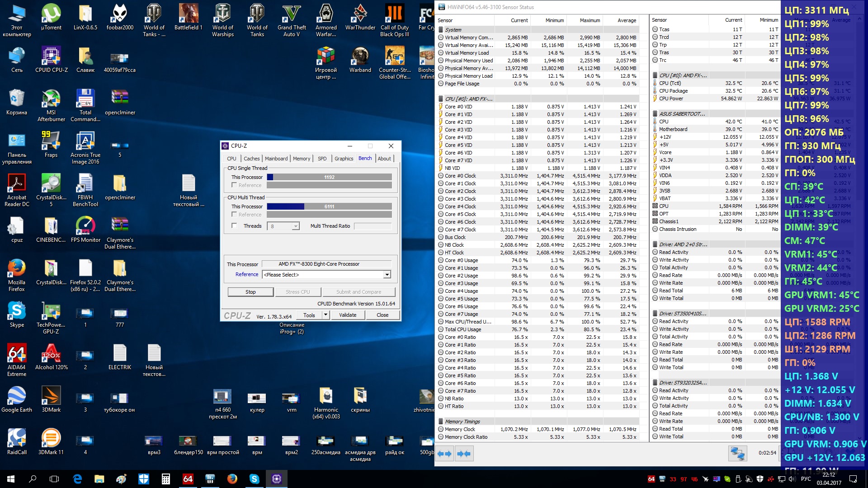
Task: Enable Single Thread Reference checkbox
Action: pos(234,185)
